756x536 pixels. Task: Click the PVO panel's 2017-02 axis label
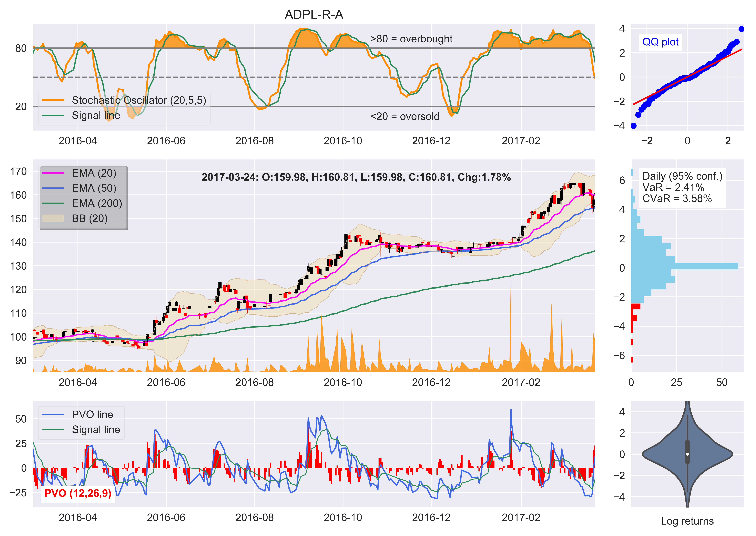[x=521, y=518]
